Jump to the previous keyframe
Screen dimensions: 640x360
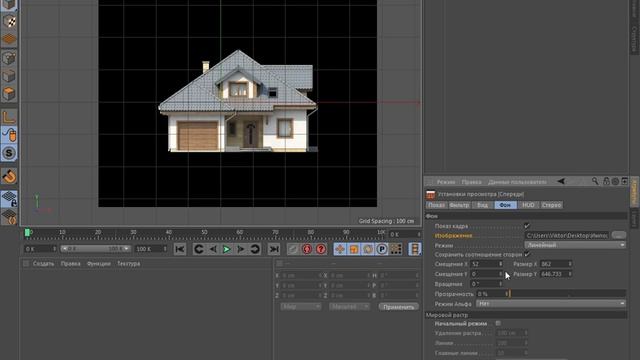199,249
